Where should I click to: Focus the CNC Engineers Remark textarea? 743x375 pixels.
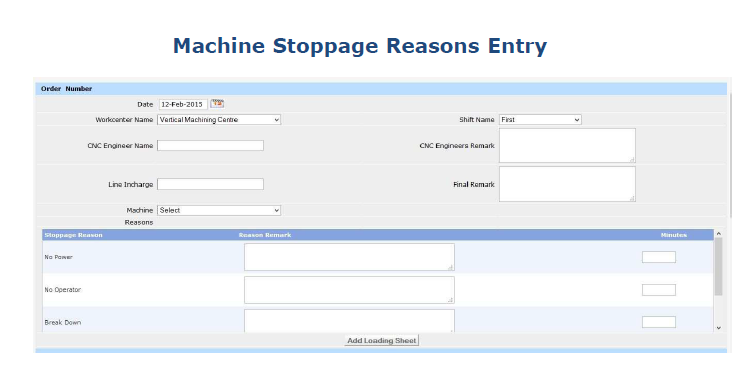coord(567,146)
